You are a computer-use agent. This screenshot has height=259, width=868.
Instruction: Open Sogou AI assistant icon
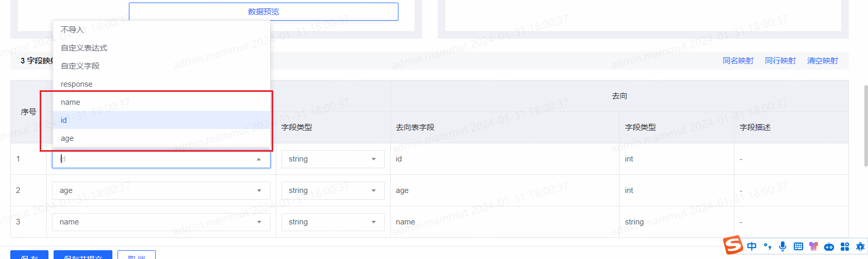[x=860, y=246]
